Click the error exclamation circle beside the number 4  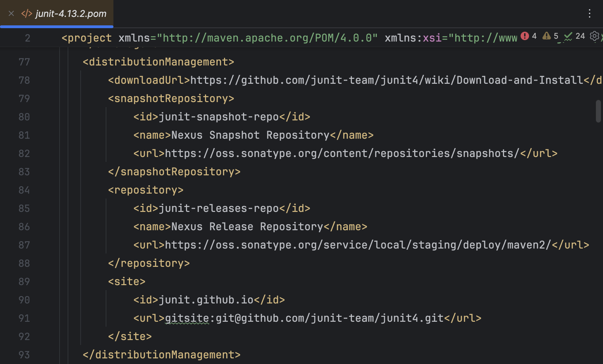pos(525,36)
